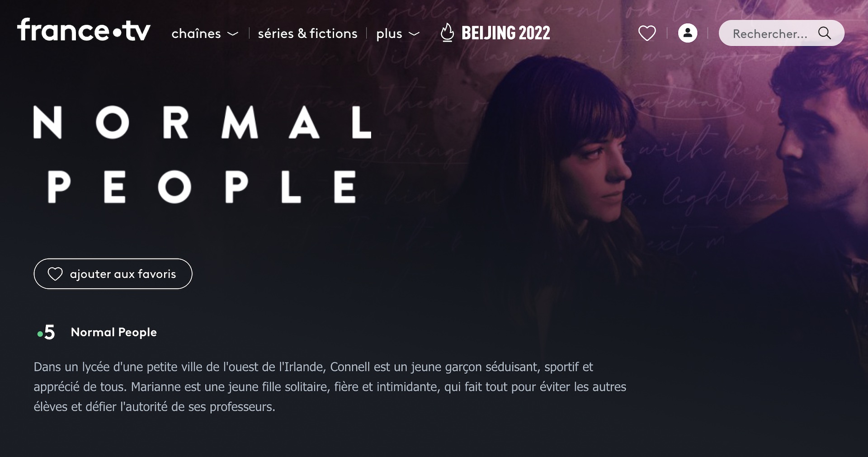Click the Beijing 2022 flame icon
868x457 pixels.
[447, 33]
